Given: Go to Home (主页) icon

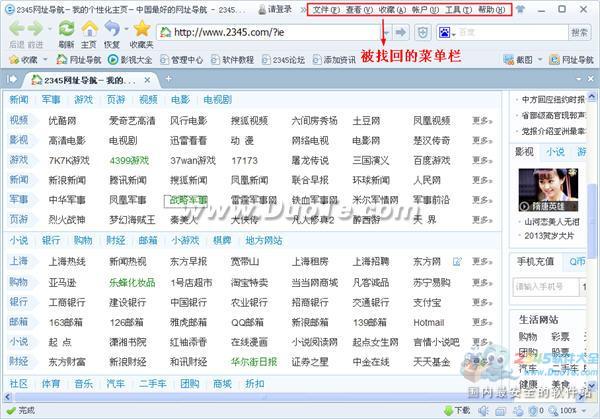Looking at the screenshot, I should pos(89,29).
